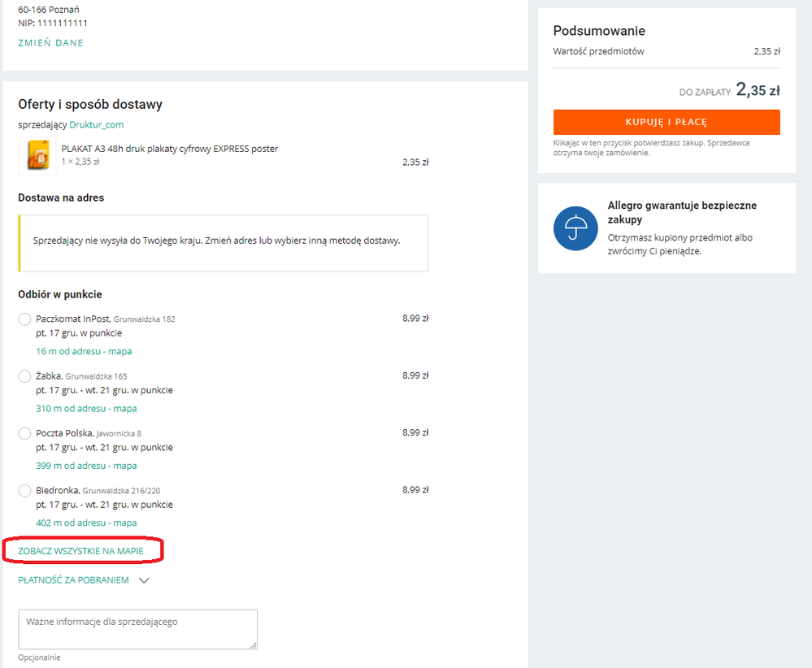The image size is (812, 668).
Task: Choose Biedronka pickup point option
Action: coord(25,491)
